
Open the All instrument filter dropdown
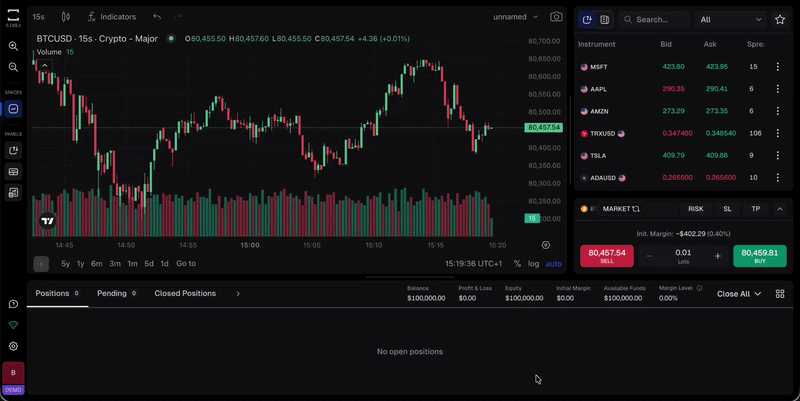point(731,19)
